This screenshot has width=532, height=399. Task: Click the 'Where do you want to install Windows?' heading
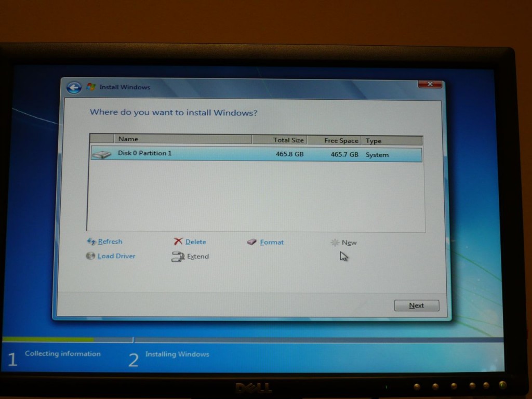click(x=174, y=112)
